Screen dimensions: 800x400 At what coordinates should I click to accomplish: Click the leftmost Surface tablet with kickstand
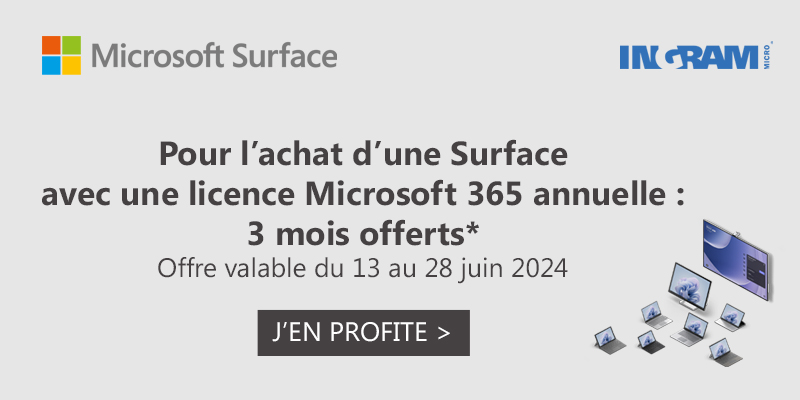pyautogui.click(x=610, y=340)
